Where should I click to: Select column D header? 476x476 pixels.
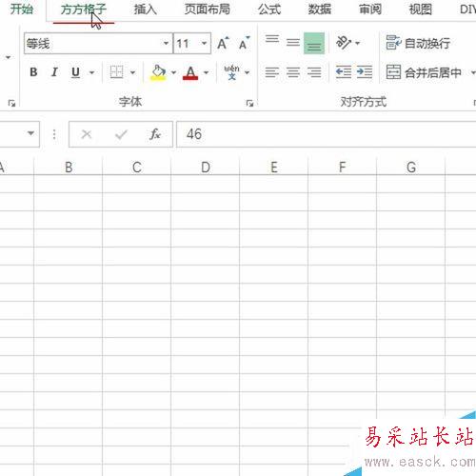pyautogui.click(x=206, y=167)
